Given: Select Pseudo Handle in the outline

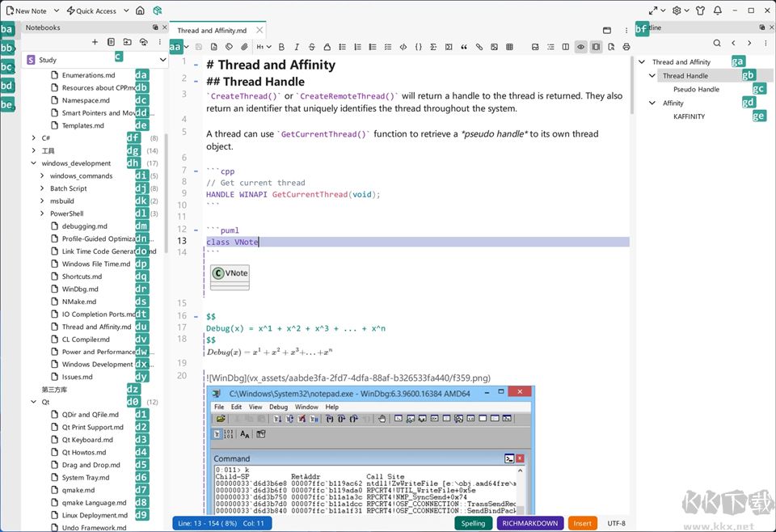Looking at the screenshot, I should point(696,89).
